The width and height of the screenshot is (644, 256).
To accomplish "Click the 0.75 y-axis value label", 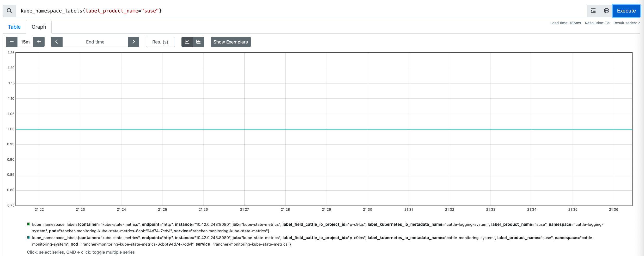I will coord(11,205).
